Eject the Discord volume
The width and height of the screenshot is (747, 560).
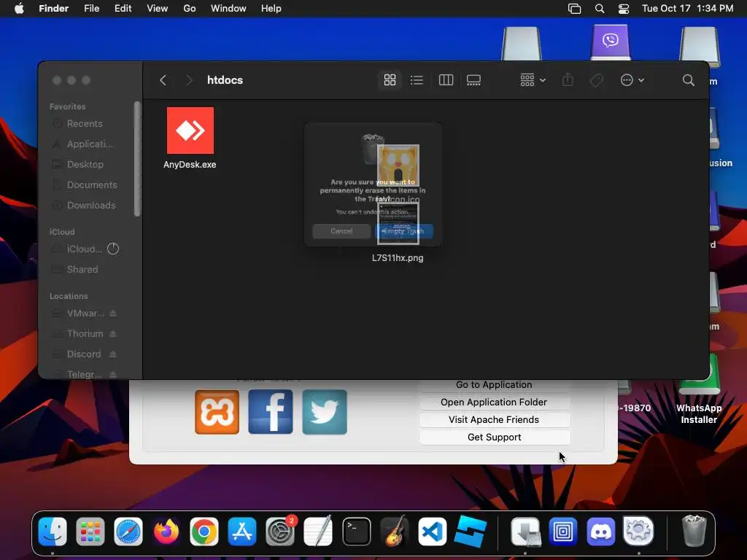pyautogui.click(x=113, y=354)
